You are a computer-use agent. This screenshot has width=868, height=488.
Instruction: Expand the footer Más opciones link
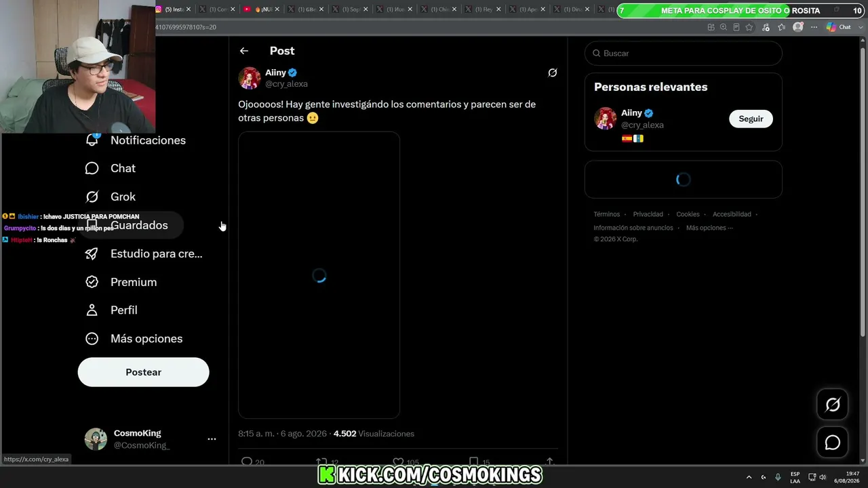(709, 228)
